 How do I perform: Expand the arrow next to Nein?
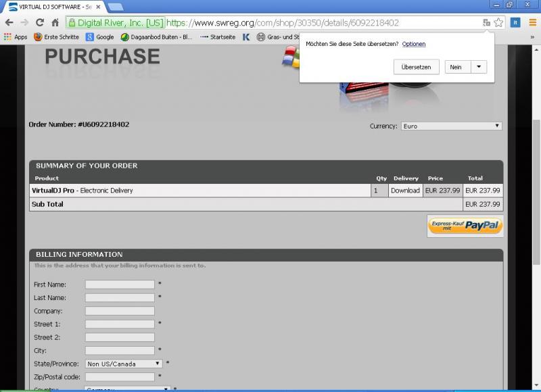coord(479,67)
